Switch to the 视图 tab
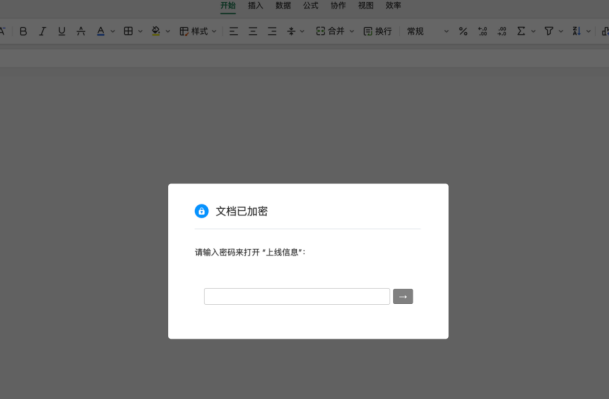 pos(366,6)
